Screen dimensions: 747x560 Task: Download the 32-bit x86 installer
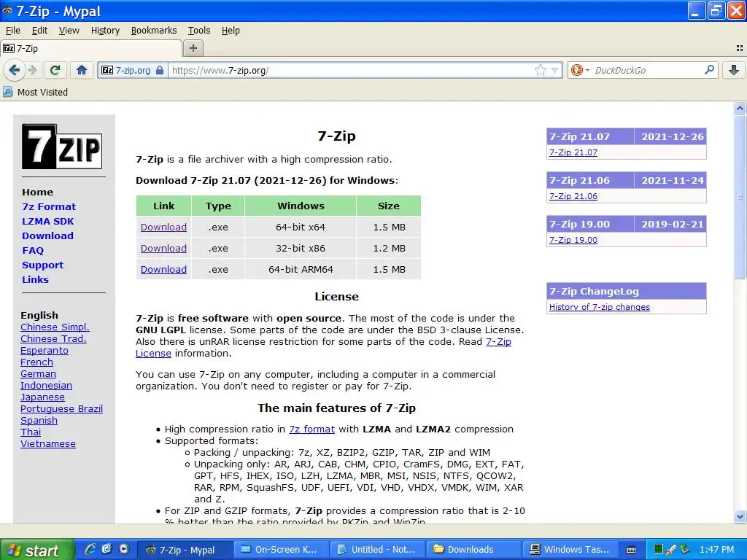pos(163,248)
